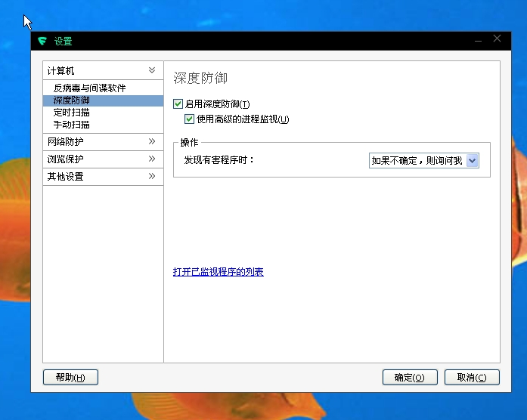Go to 定时扫描 settings page
Screen dimensions: 527x420
71,113
